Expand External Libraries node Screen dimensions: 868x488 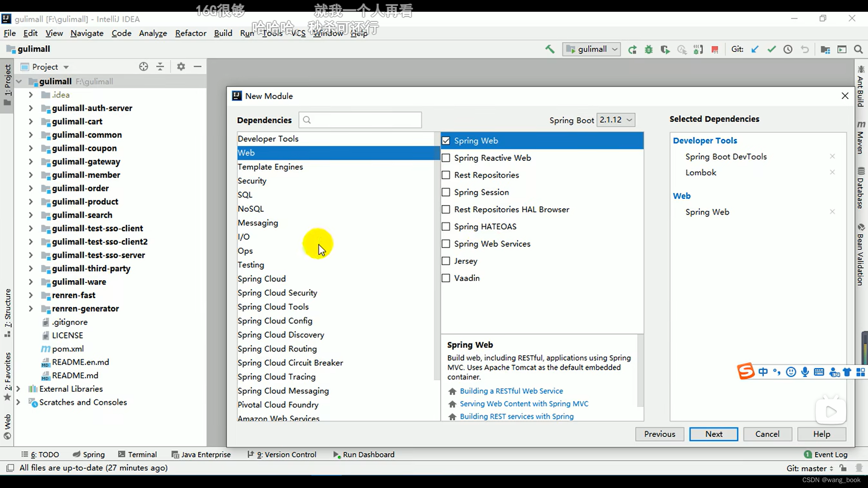(18, 389)
